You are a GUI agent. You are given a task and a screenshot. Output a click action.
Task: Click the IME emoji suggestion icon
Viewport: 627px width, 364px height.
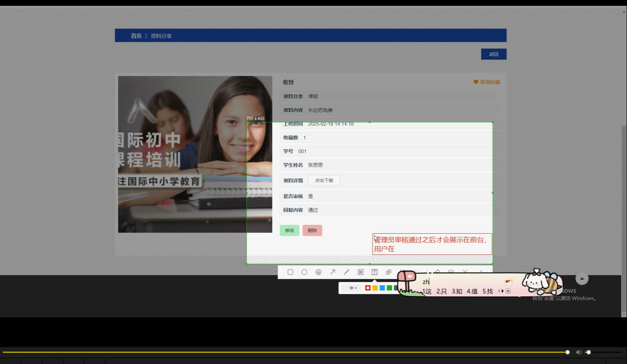(x=509, y=282)
